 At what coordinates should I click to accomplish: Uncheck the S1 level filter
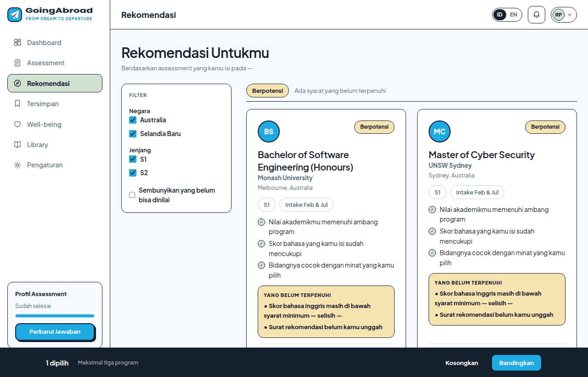click(133, 160)
